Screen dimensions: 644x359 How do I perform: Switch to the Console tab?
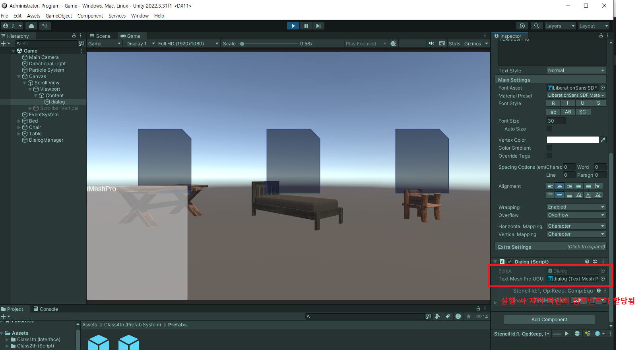[x=46, y=309]
